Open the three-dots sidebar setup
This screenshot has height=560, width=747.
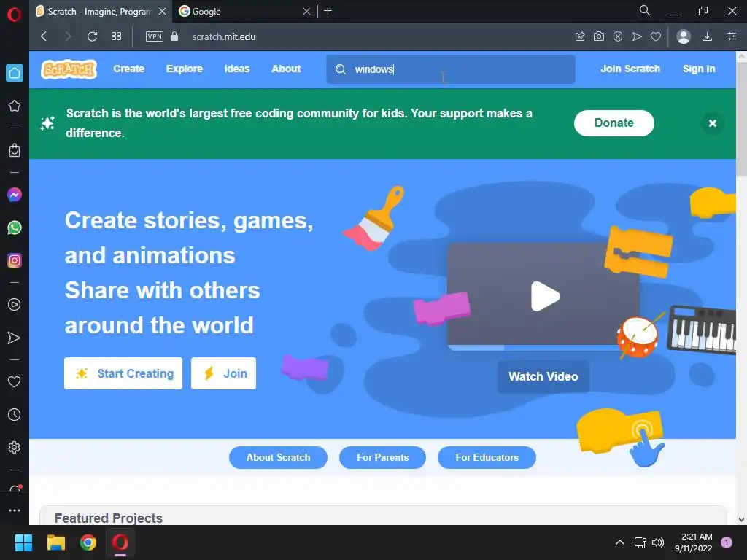[x=15, y=510]
